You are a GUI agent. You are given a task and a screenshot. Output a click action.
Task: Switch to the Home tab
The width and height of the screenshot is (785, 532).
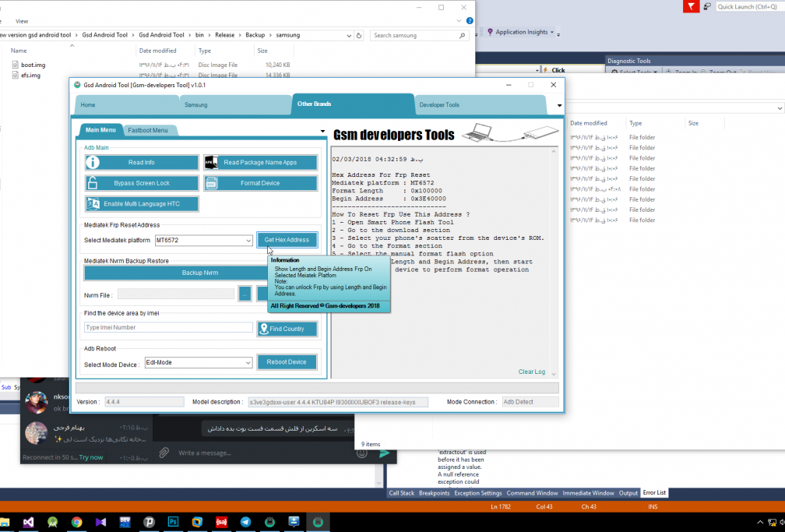(87, 104)
